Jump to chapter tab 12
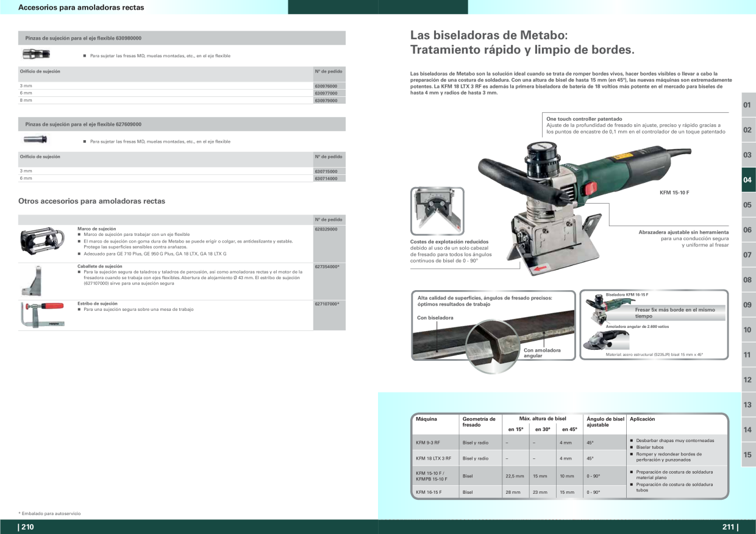The width and height of the screenshot is (756, 534). coord(748,380)
